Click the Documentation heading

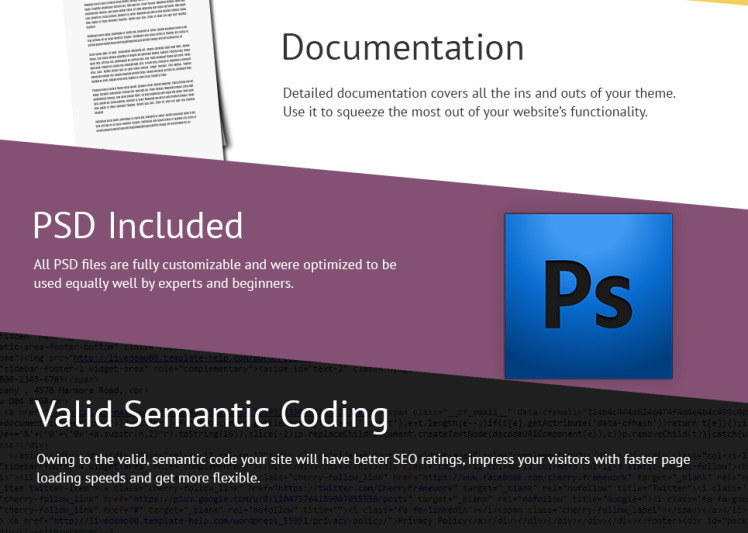(x=403, y=47)
